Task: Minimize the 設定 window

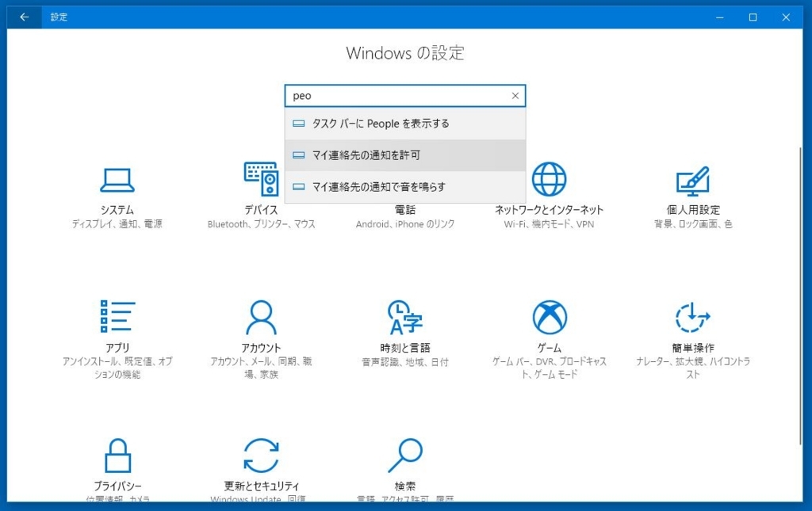Action: tap(720, 17)
